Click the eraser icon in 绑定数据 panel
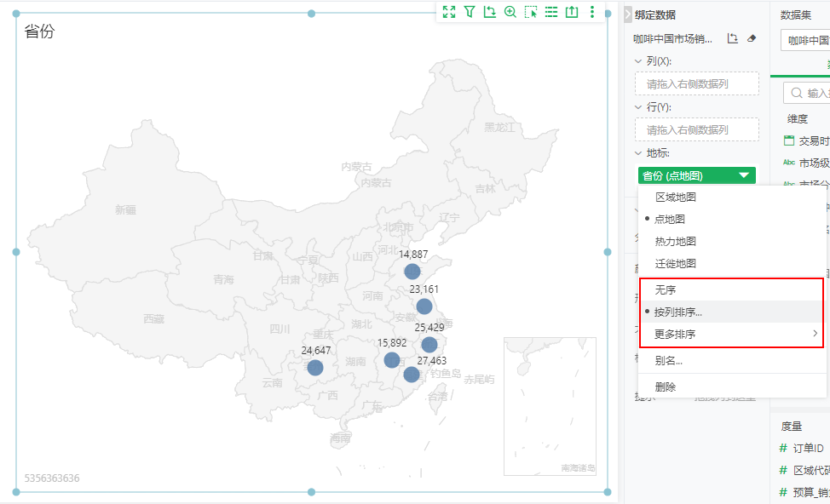 [x=752, y=38]
